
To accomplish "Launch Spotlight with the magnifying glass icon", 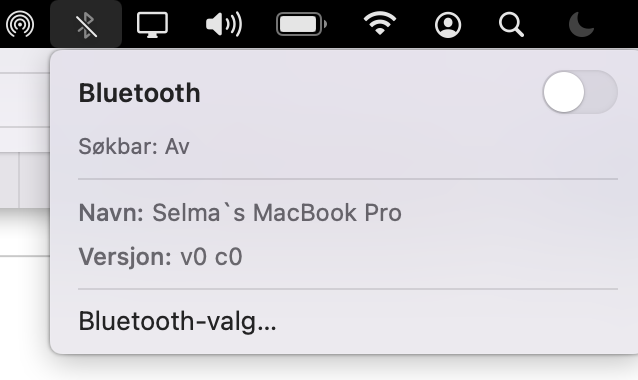I will point(511,25).
